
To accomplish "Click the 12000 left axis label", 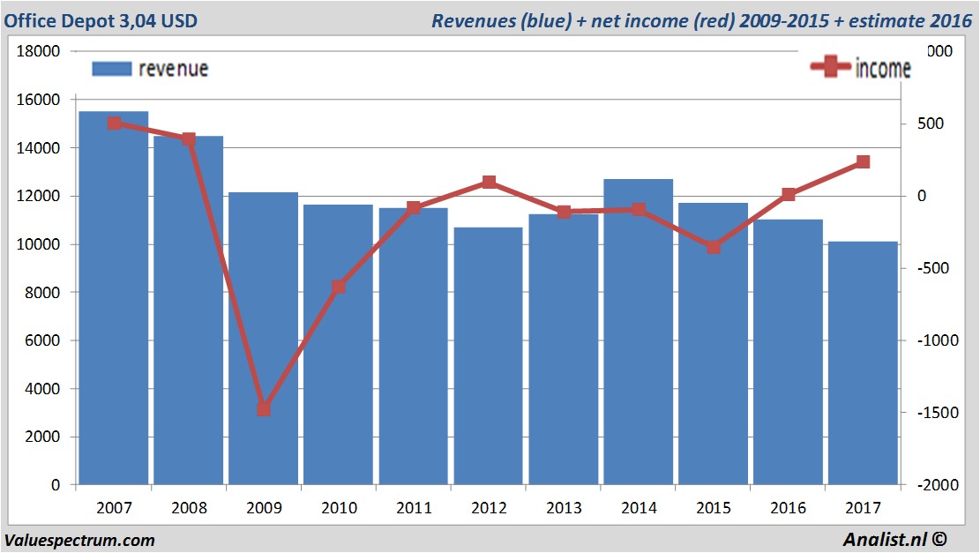I will [38, 196].
